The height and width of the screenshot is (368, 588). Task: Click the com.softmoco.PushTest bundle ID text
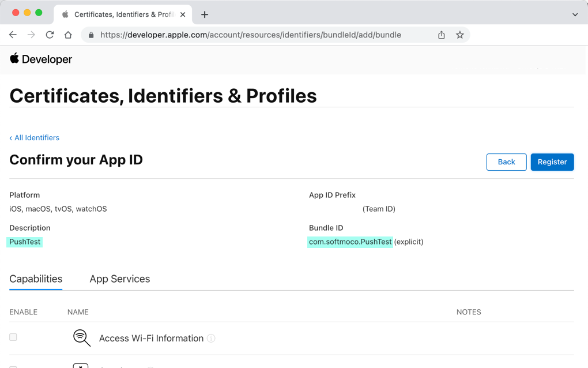click(x=350, y=242)
